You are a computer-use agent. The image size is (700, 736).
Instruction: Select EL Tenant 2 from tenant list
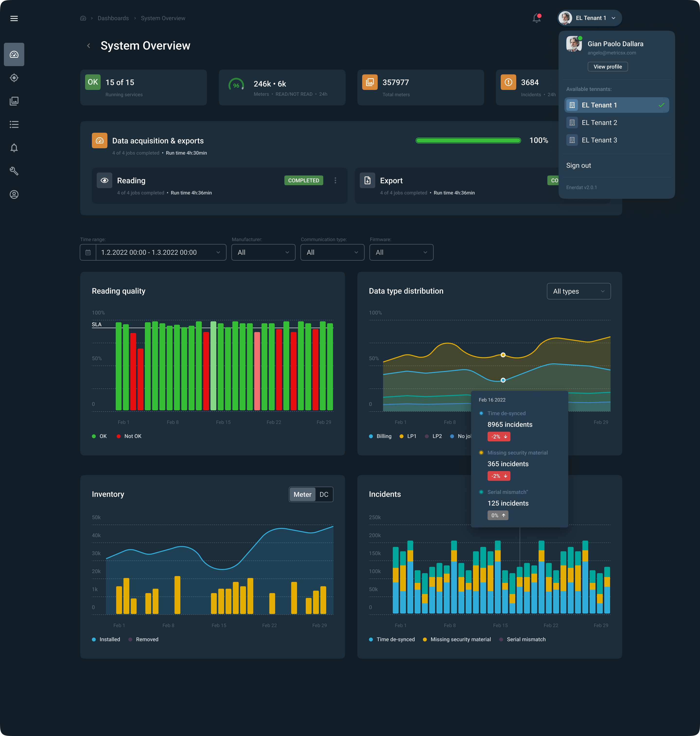click(x=599, y=123)
